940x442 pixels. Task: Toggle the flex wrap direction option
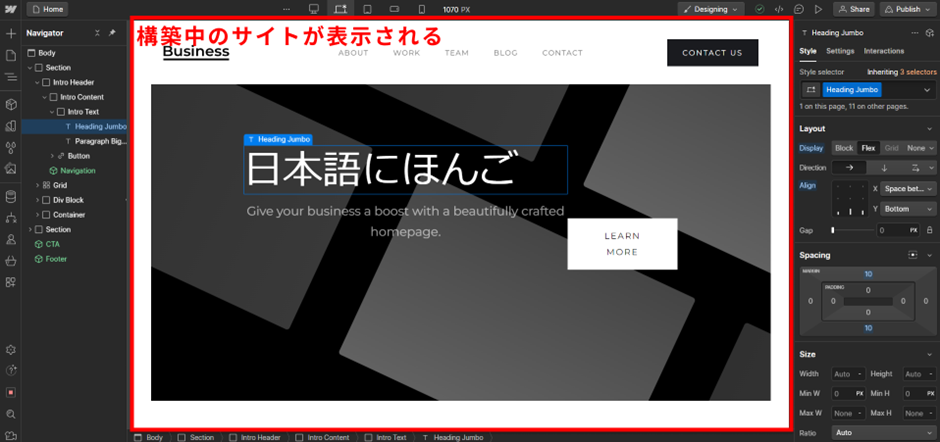pos(915,168)
